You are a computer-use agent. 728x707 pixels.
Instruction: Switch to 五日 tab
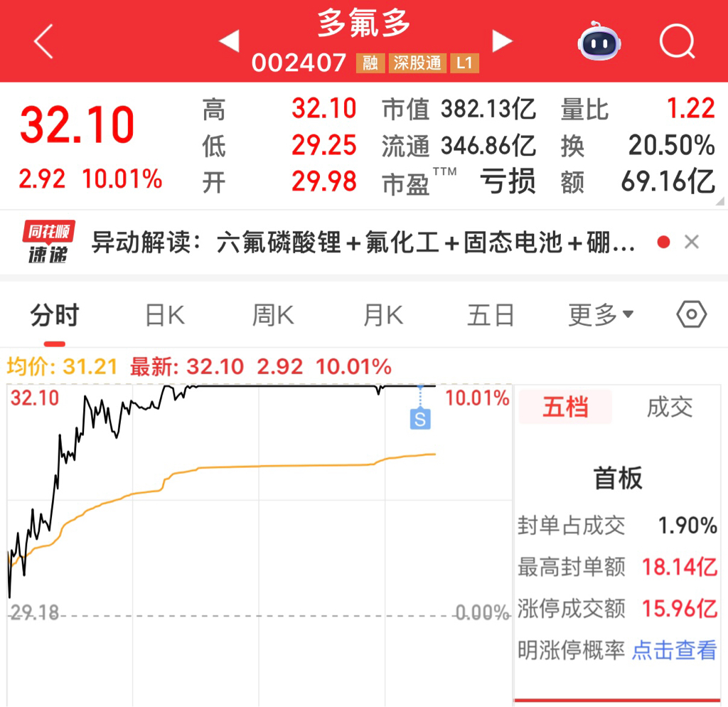click(x=491, y=315)
